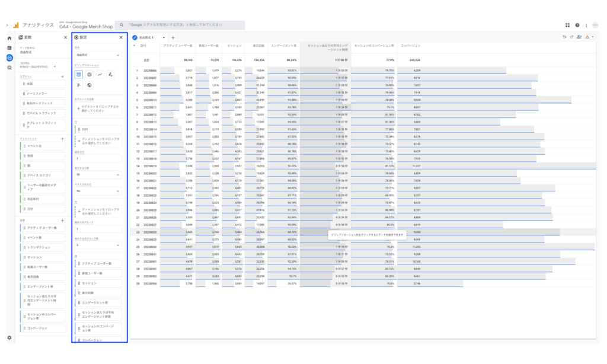The width and height of the screenshot is (607, 364).
Task: Open the custom date range dropdown
Action: [x=38, y=65]
